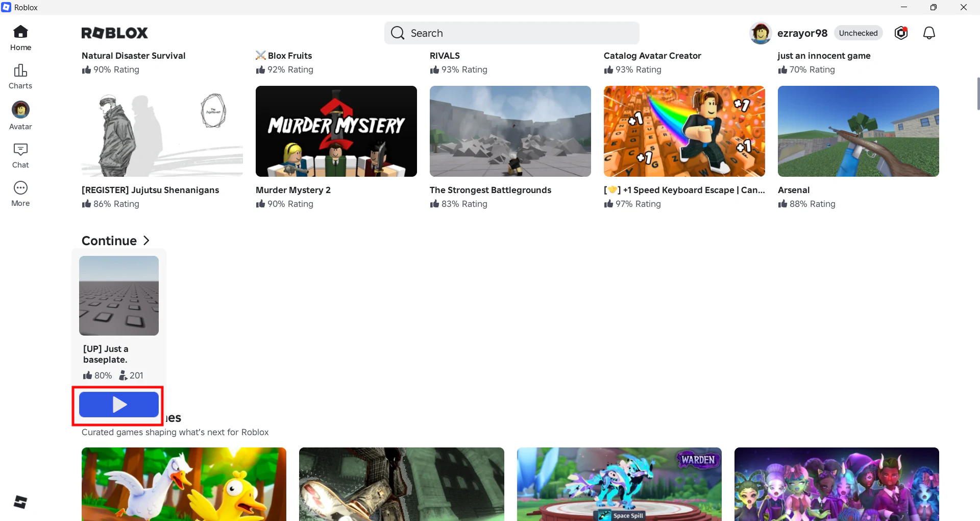Open the Blox Fruits title
Screen dimensions: 980x521
(x=284, y=56)
